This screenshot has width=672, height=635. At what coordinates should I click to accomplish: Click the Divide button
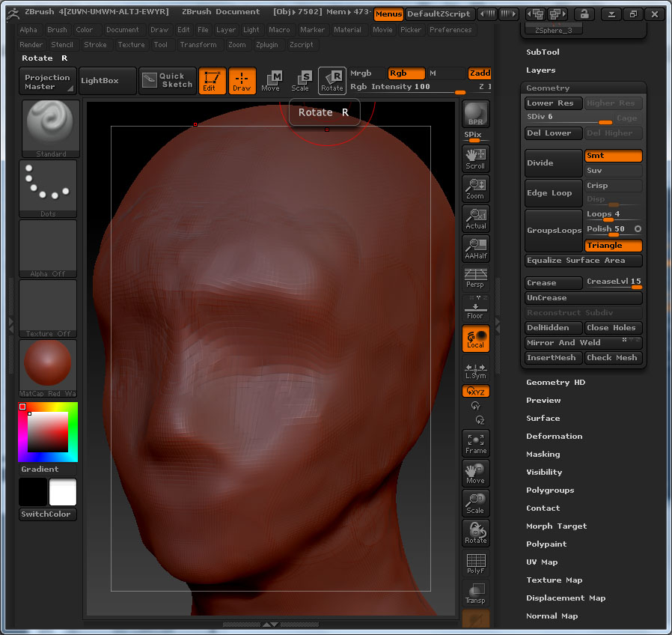coord(553,163)
